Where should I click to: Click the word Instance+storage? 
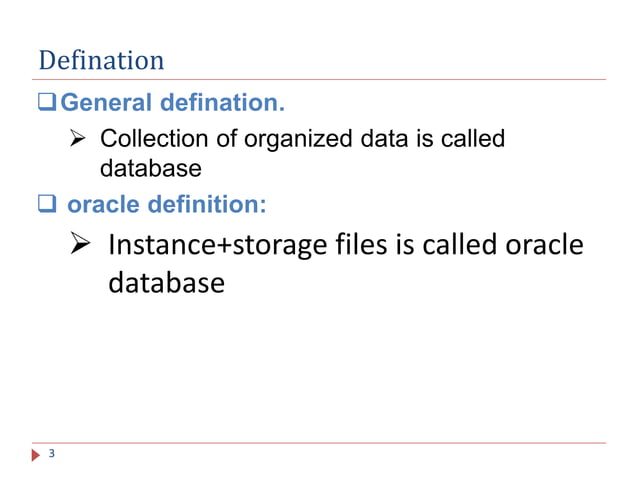(x=218, y=245)
